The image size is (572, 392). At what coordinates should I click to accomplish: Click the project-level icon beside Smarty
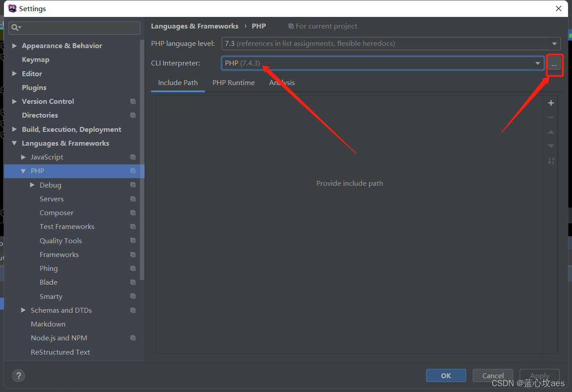[x=133, y=296]
